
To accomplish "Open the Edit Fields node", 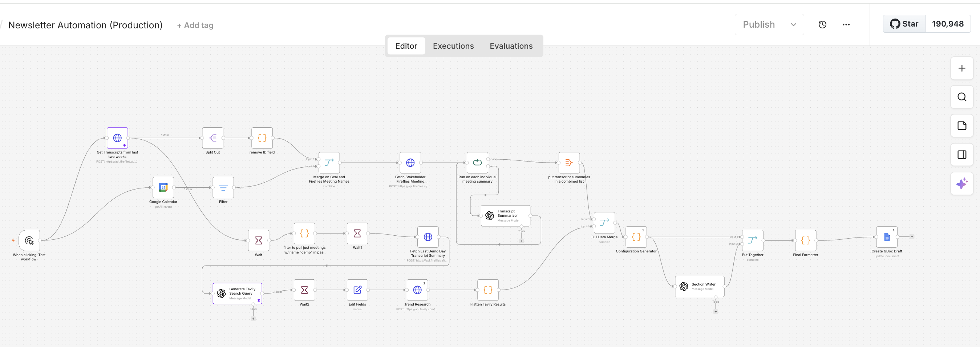I will click(357, 290).
